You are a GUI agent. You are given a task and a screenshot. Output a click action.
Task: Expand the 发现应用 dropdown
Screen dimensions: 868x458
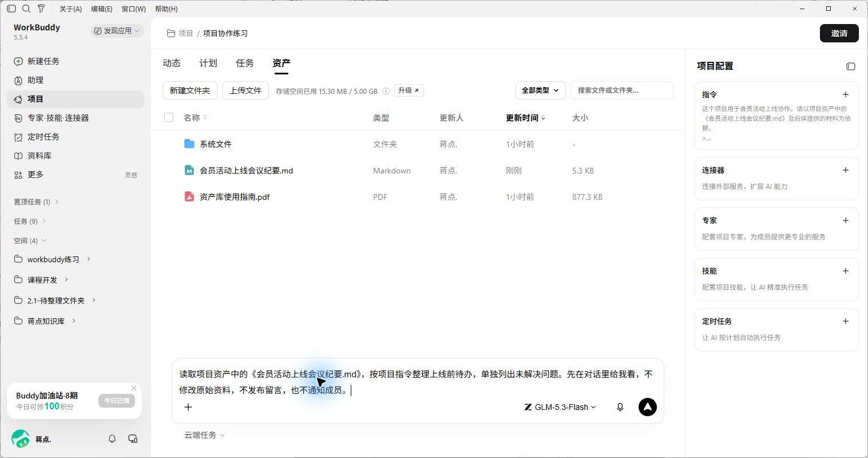[117, 31]
